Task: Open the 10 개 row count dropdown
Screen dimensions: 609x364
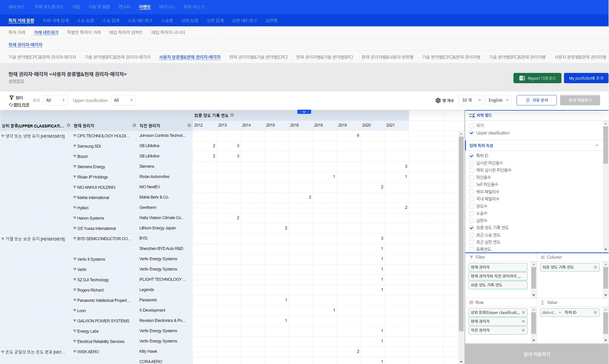Action: 471,100
